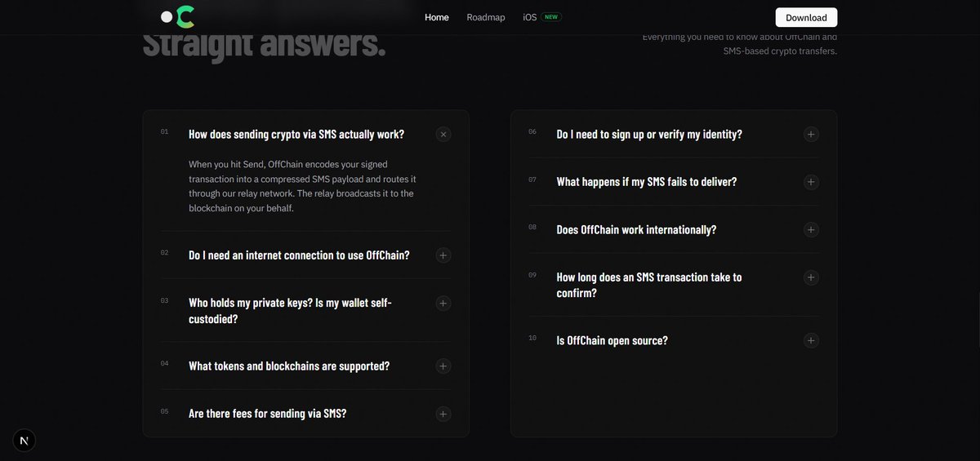Open the Next.js dev tools badge

(x=24, y=441)
